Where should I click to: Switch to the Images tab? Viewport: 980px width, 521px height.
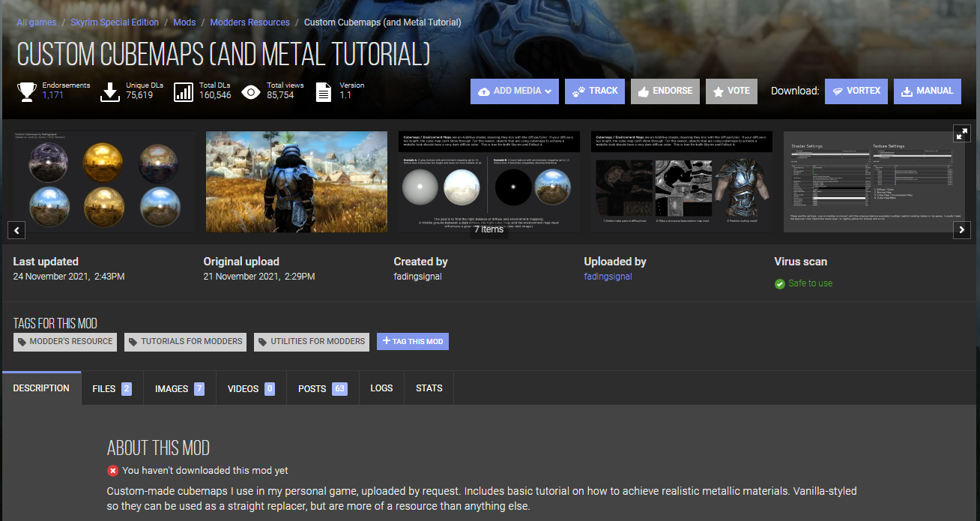[180, 388]
